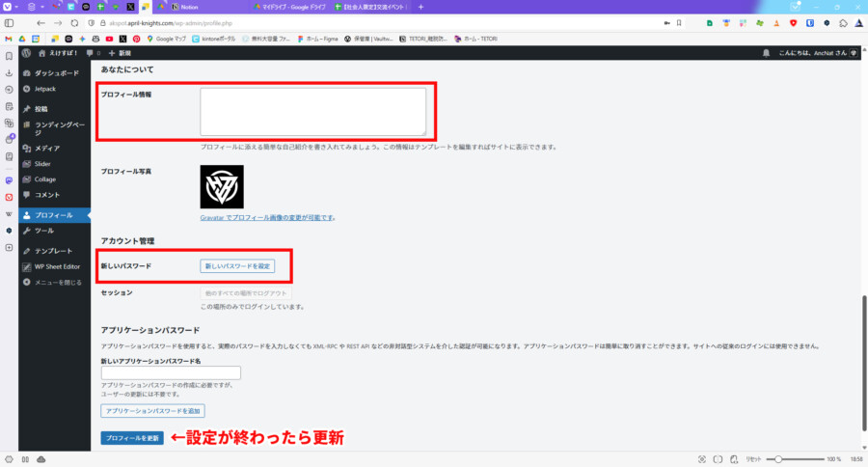Open the メディア section in the sidebar
The image size is (868, 467).
(x=47, y=149)
